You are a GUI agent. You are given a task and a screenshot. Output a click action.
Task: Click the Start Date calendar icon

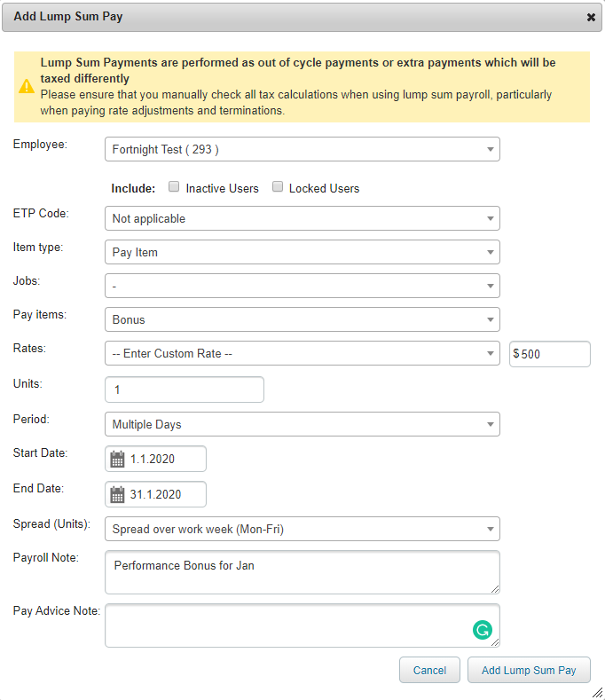pyautogui.click(x=117, y=460)
